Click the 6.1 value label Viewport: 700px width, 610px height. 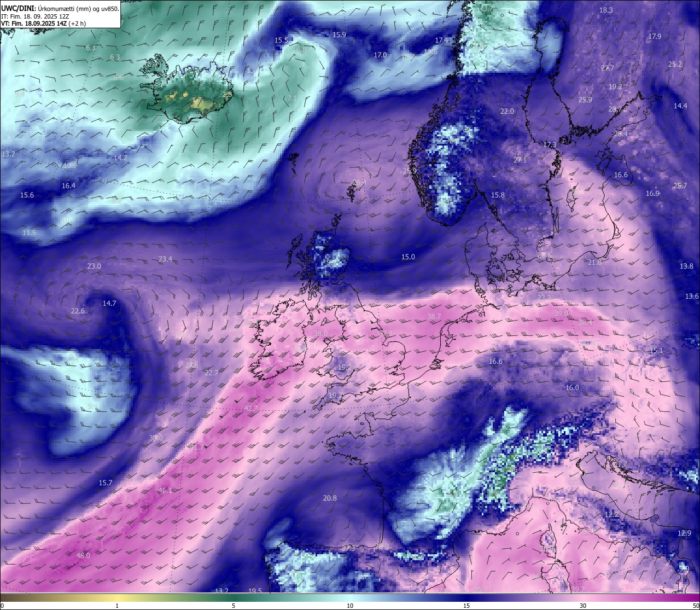pos(91,48)
